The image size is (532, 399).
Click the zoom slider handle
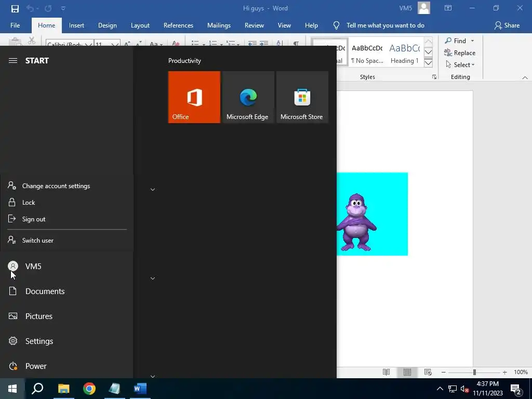coord(474,372)
